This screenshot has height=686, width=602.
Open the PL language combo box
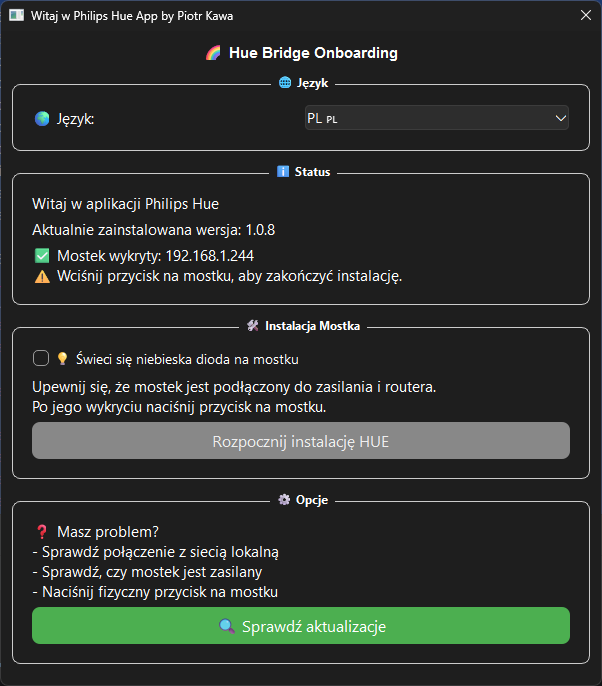pyautogui.click(x=437, y=118)
